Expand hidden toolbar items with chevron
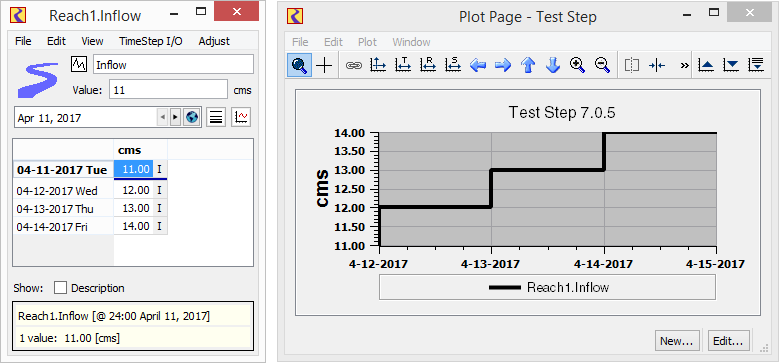This screenshot has width=779, height=363. click(x=685, y=65)
